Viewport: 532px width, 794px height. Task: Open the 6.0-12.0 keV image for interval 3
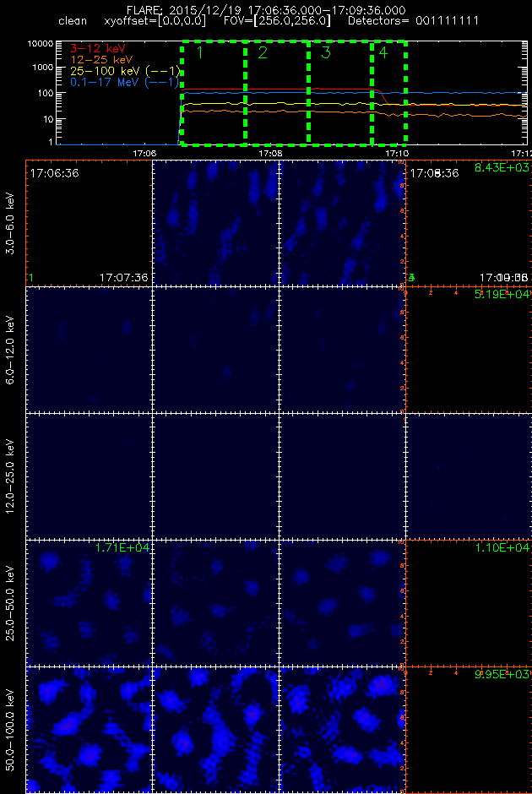(x=342, y=350)
